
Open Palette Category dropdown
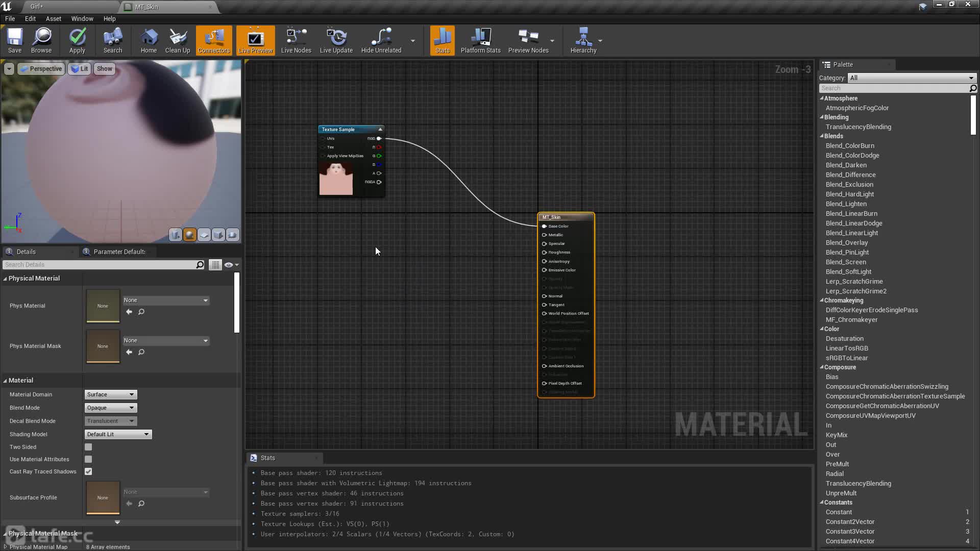[912, 78]
